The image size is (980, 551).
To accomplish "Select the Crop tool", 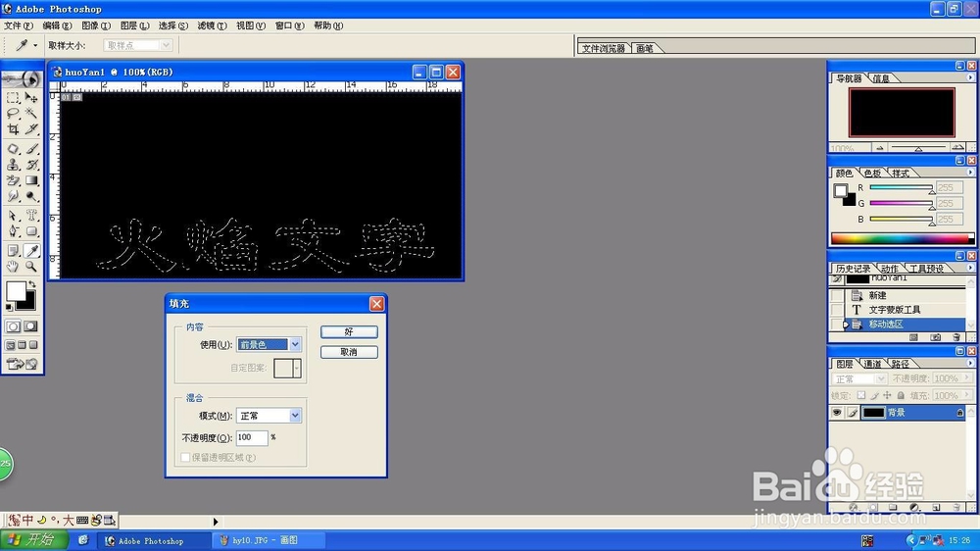I will coord(13,128).
